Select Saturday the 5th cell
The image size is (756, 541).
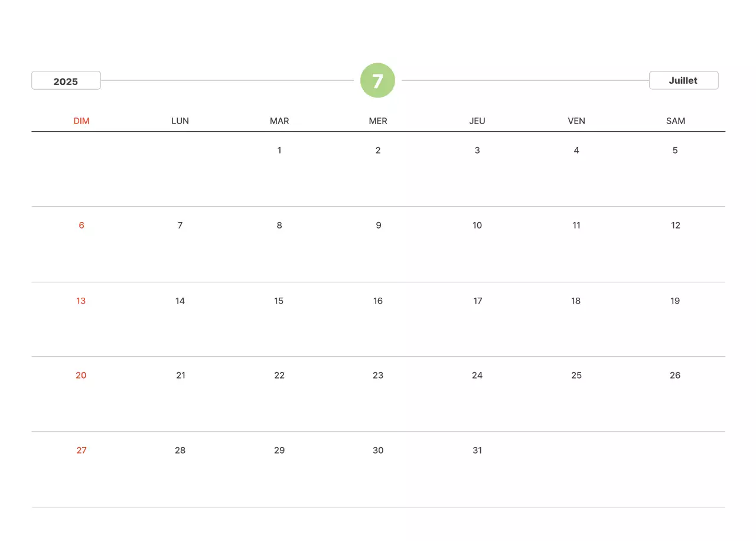click(675, 150)
